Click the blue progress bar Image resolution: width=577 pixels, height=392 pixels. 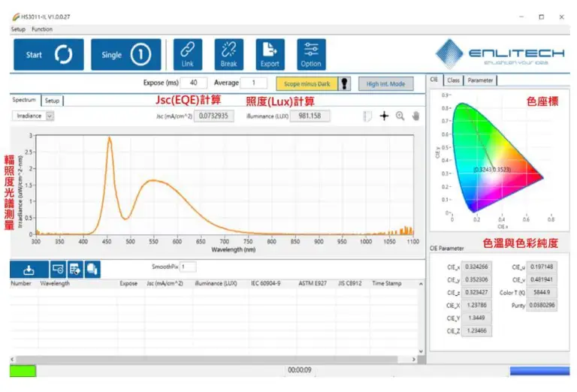[540, 371]
